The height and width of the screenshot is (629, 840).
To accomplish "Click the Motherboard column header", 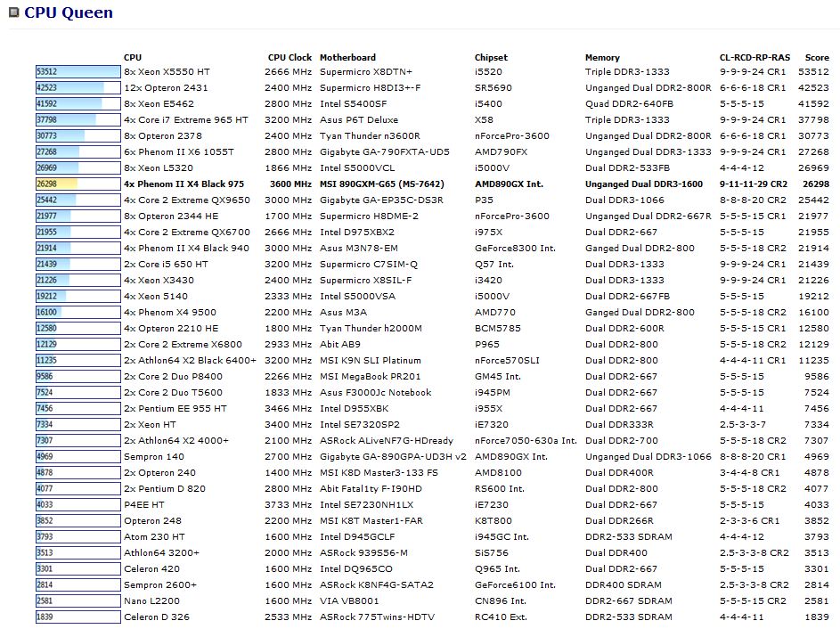I will (x=347, y=57).
